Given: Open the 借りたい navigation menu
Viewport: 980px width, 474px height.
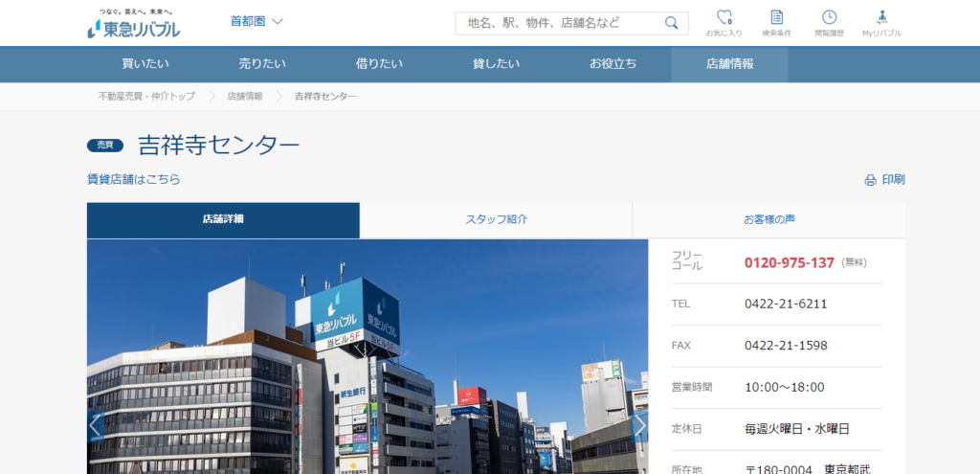Looking at the screenshot, I should (x=379, y=64).
